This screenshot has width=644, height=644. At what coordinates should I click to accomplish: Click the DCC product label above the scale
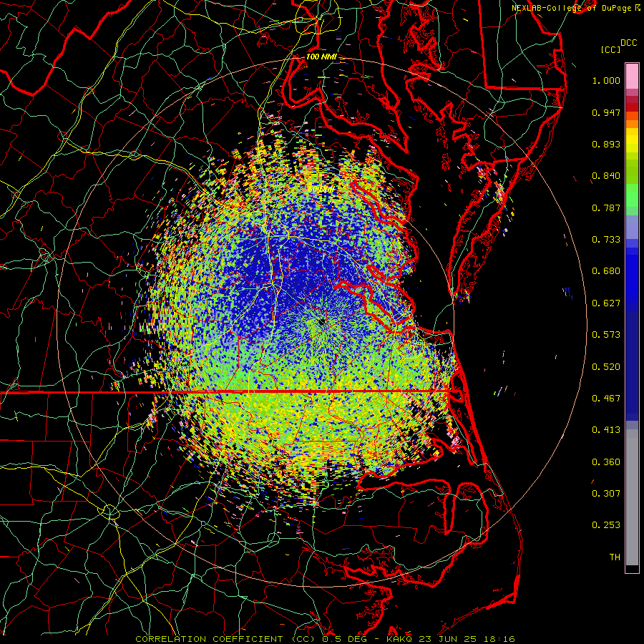pyautogui.click(x=629, y=43)
